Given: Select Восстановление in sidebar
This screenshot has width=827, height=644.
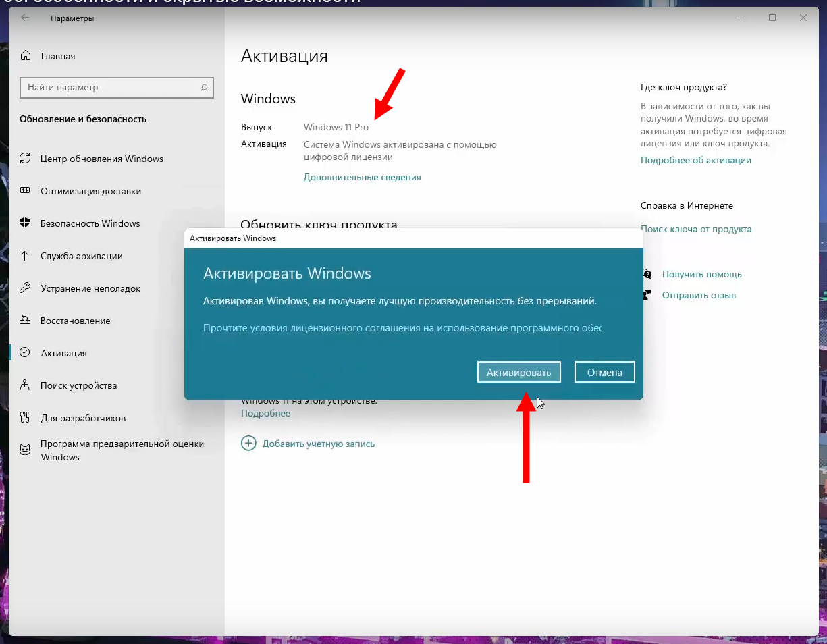Looking at the screenshot, I should tap(117, 321).
